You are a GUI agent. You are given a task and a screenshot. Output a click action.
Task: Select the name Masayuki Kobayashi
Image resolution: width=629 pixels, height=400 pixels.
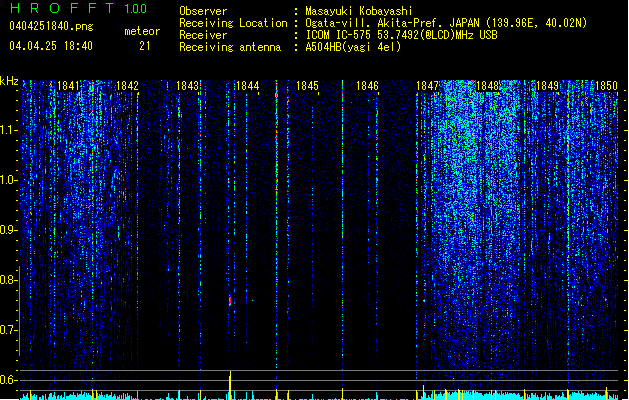coord(359,11)
